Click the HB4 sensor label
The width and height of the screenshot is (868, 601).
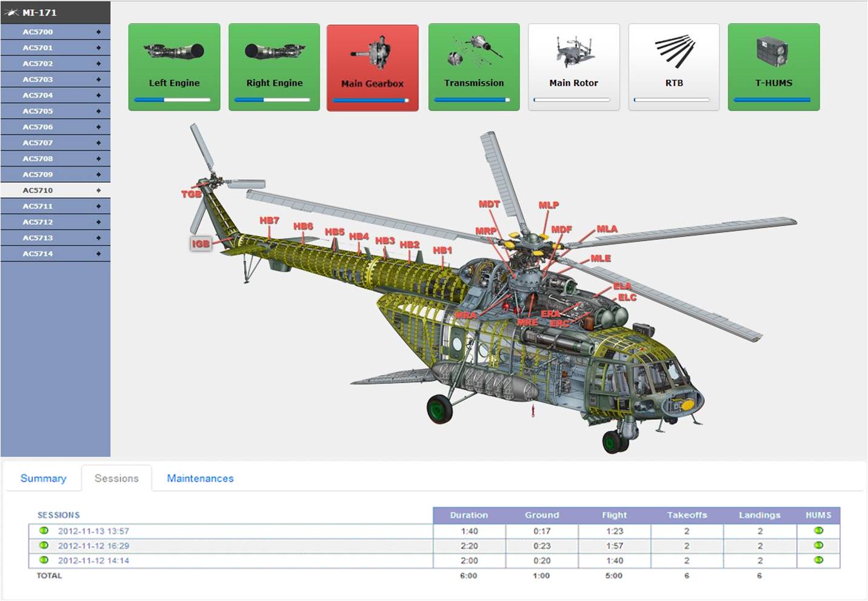tap(359, 236)
